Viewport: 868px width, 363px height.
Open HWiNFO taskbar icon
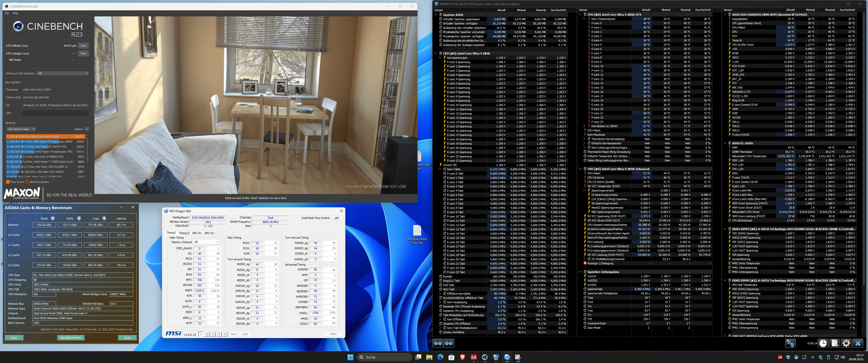[x=496, y=357]
